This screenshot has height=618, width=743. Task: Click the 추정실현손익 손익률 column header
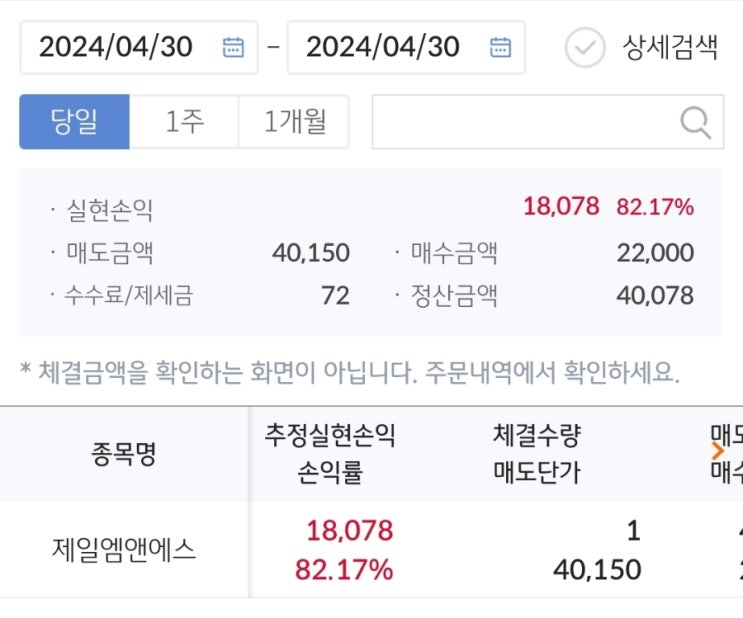pos(330,454)
